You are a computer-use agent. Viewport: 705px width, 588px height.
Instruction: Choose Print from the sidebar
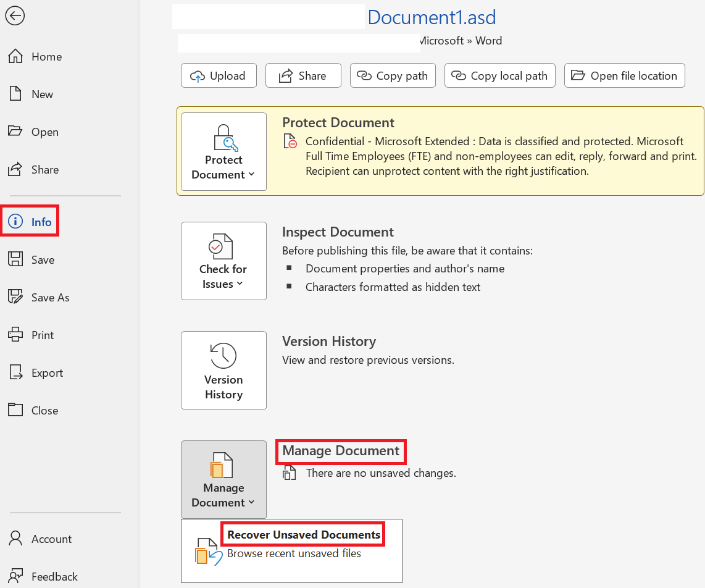43,335
